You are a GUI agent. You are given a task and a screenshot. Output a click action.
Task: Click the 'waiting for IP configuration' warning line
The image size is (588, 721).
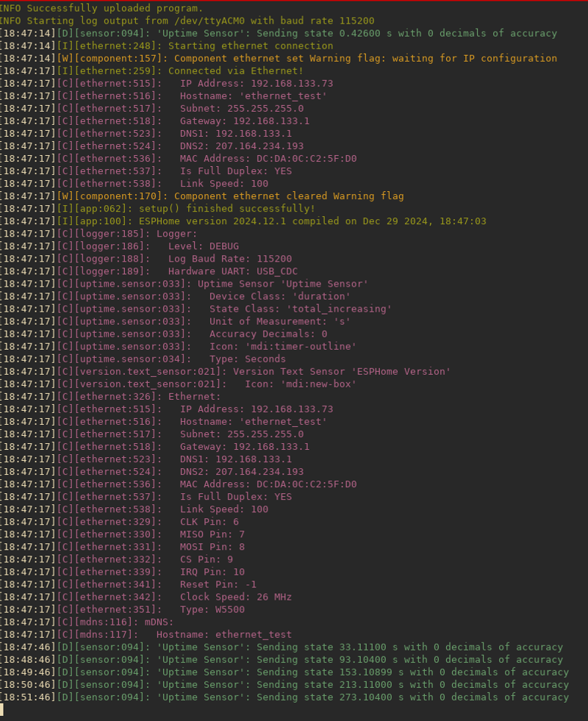(279, 58)
